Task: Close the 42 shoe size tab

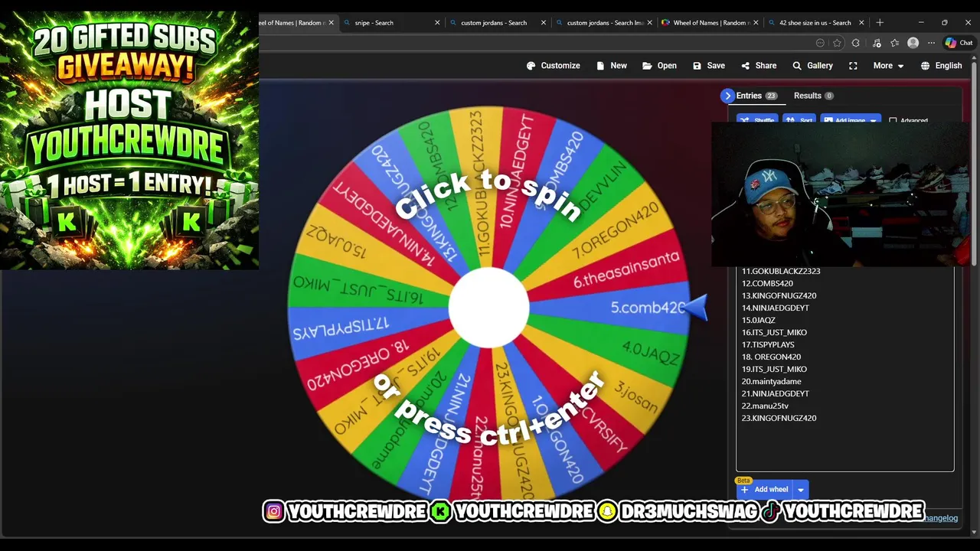Action: pyautogui.click(x=861, y=23)
